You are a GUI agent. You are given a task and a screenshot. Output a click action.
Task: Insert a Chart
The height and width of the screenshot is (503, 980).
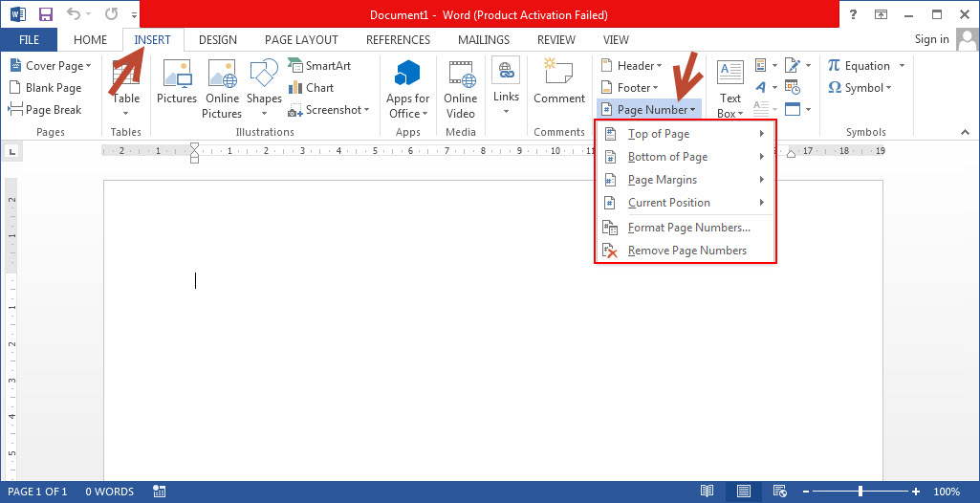pyautogui.click(x=312, y=87)
